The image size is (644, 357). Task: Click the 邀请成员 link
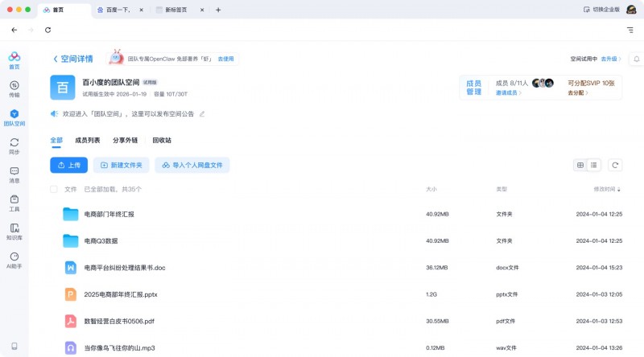pos(508,93)
